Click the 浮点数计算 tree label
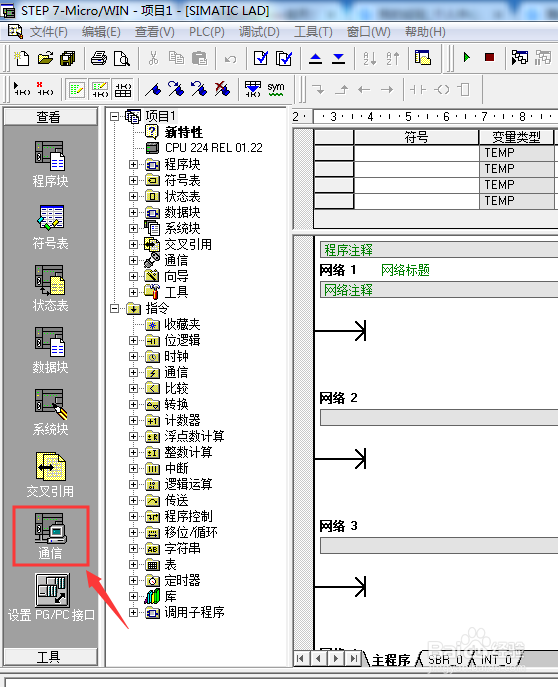The width and height of the screenshot is (558, 687). pyautogui.click(x=194, y=436)
